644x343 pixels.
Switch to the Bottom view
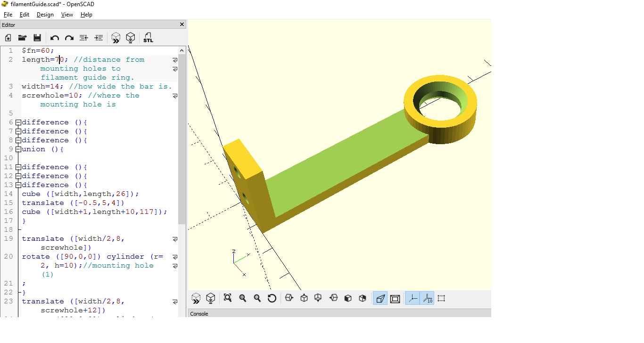[x=318, y=298]
